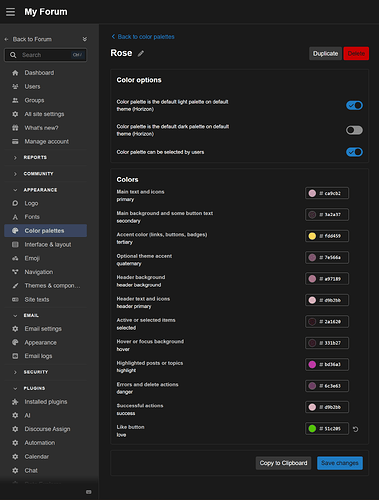The image size is (379, 500).
Task: Open the green Like button swatch
Action: tap(312, 429)
